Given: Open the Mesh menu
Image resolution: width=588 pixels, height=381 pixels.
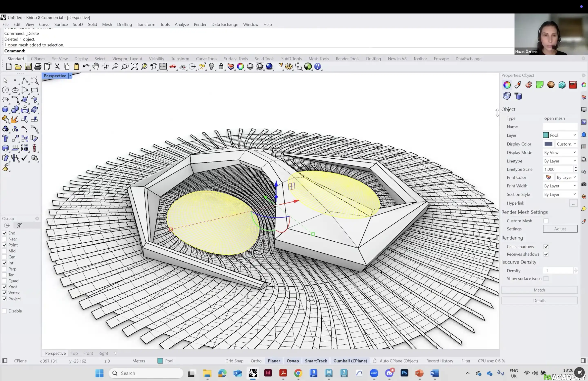Looking at the screenshot, I should (107, 25).
